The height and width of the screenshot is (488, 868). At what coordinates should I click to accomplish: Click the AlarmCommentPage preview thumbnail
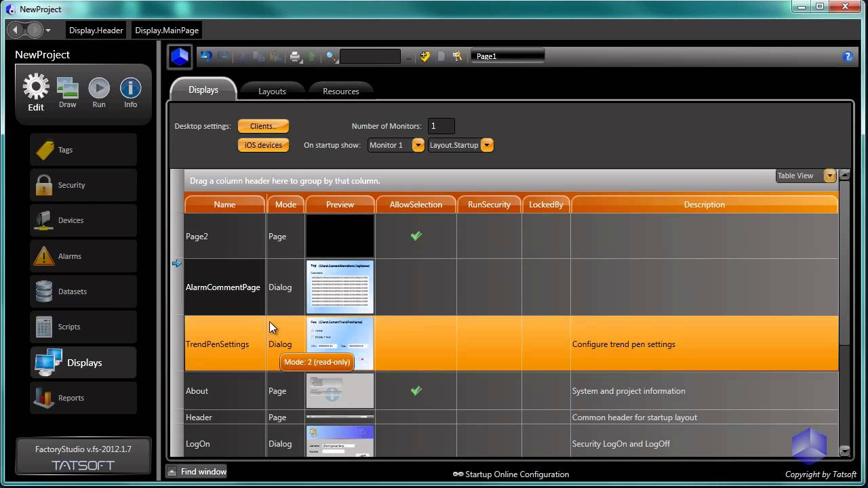[340, 287]
